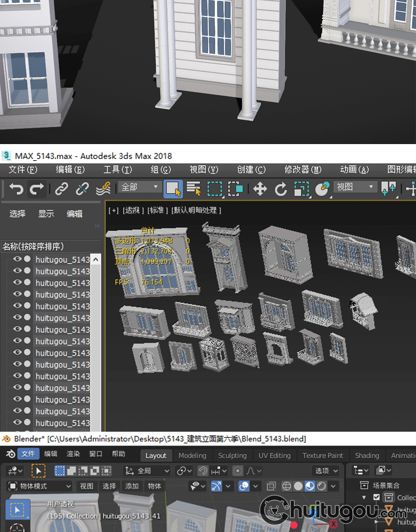Toggle the Collection checkbox in Blender outliner
The image size is (416, 532).
click(x=377, y=497)
